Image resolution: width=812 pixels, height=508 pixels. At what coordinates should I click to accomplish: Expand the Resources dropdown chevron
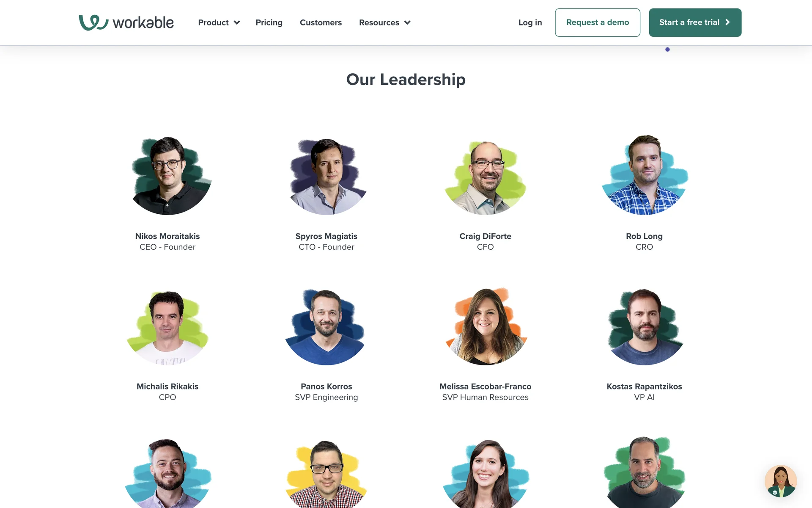click(407, 23)
